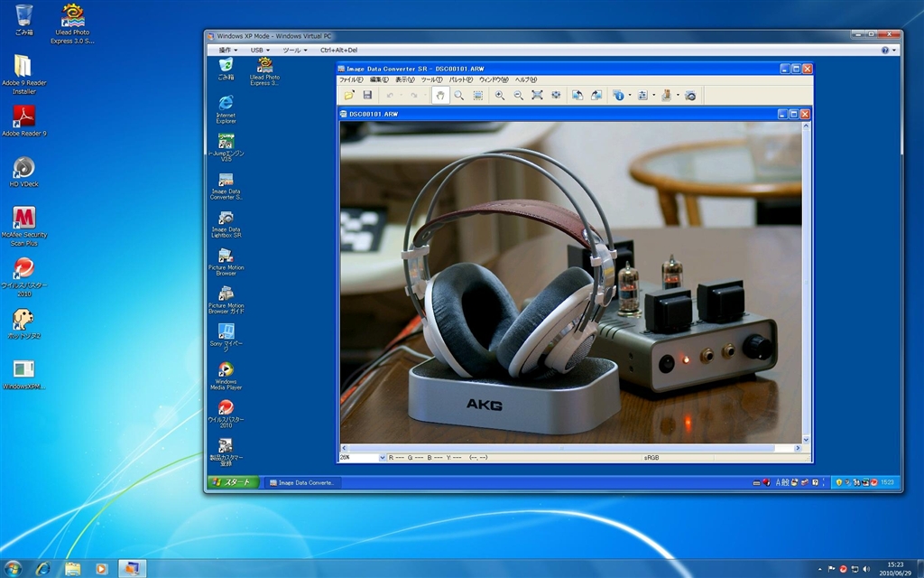Click the adjustment palette sliders icon
Screen dimensions: 924x578
click(x=642, y=95)
